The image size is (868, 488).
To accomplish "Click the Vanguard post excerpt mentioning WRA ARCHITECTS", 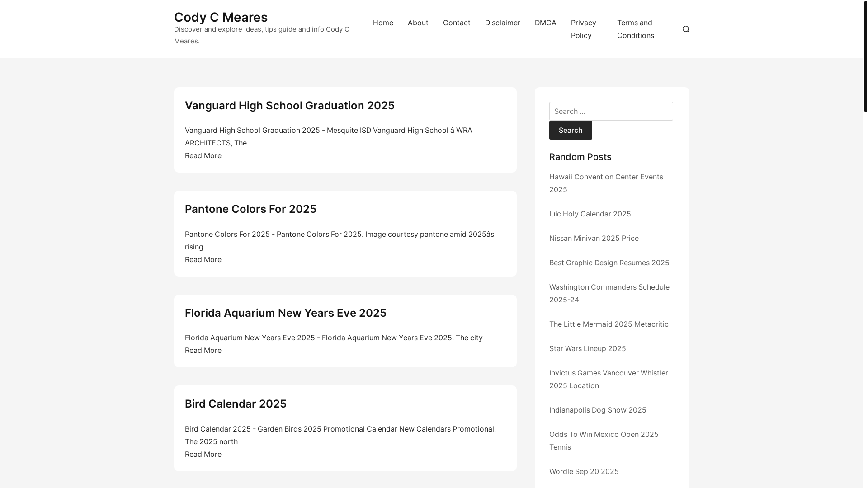I will tap(328, 136).
